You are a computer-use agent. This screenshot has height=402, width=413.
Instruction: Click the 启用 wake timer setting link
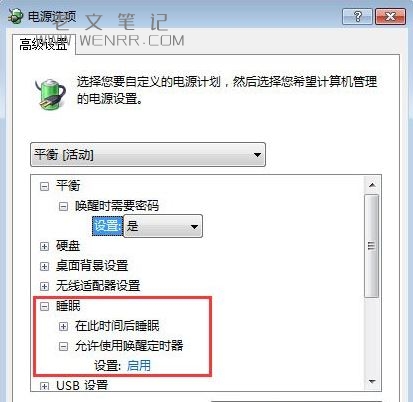tap(139, 366)
